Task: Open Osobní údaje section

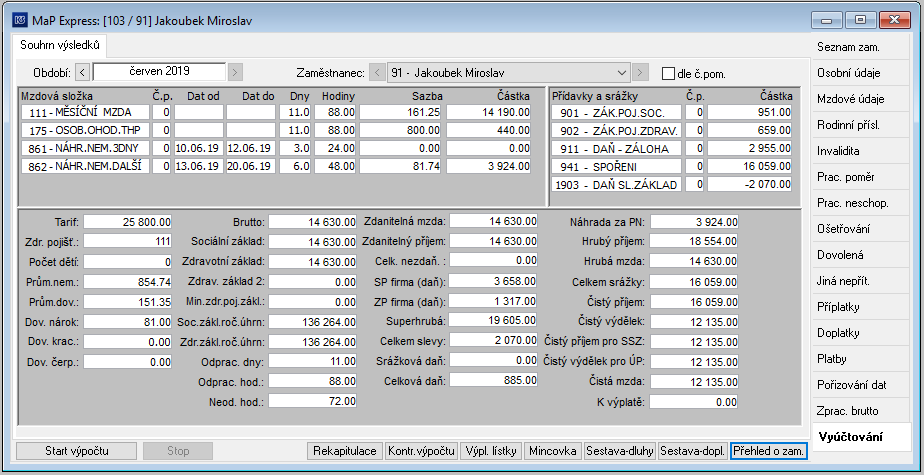Action: coord(860,73)
